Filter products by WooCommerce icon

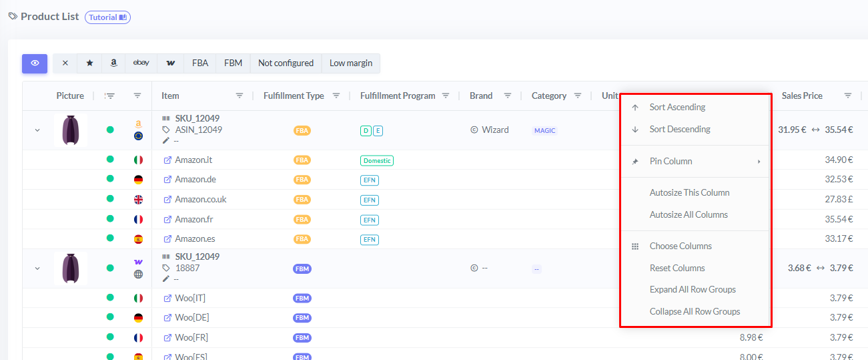(171, 63)
